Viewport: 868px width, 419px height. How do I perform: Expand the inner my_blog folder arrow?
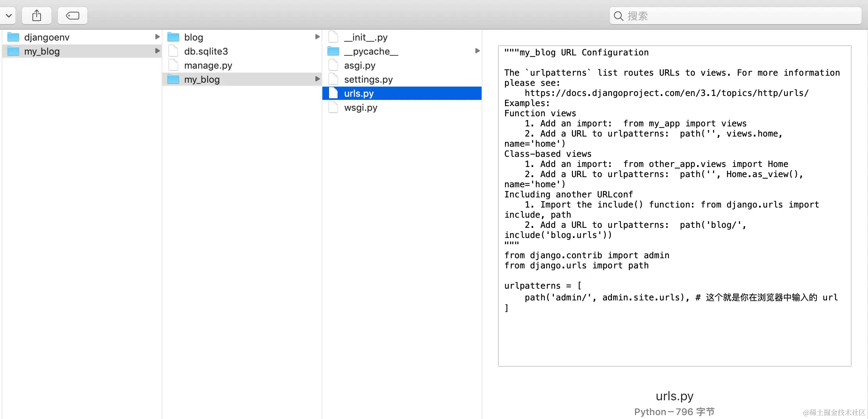tap(317, 79)
